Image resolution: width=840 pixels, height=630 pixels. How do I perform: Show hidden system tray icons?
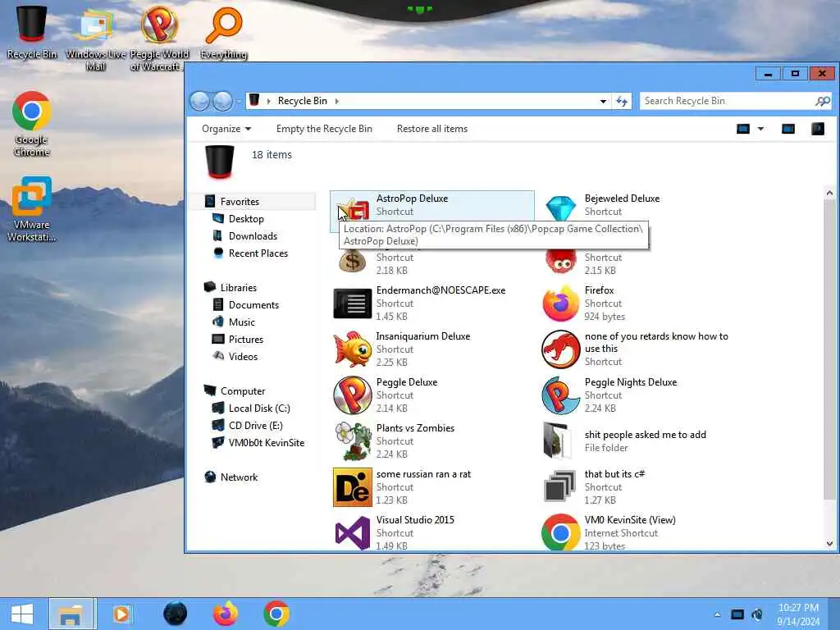[x=717, y=614]
